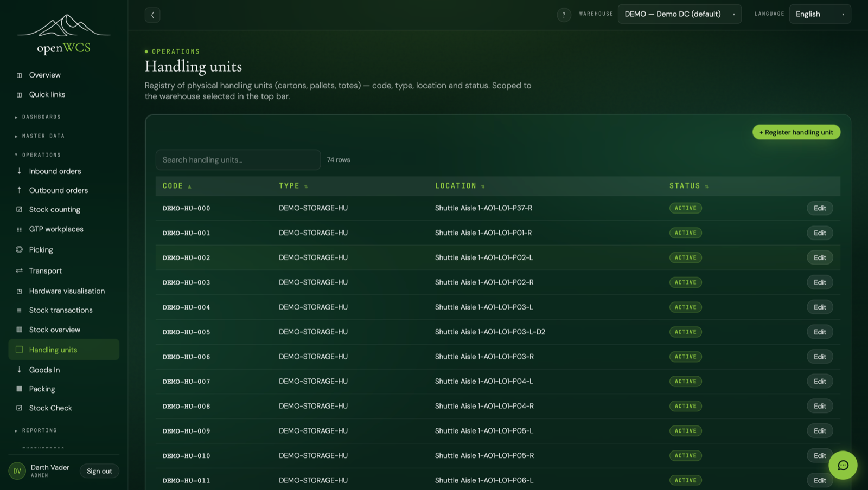Click the help question mark icon
The height and width of the screenshot is (490, 868).
(564, 15)
